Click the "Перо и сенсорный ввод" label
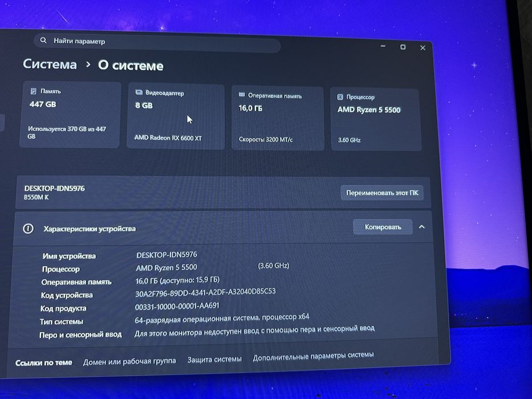This screenshot has height=399, width=532. click(80, 335)
